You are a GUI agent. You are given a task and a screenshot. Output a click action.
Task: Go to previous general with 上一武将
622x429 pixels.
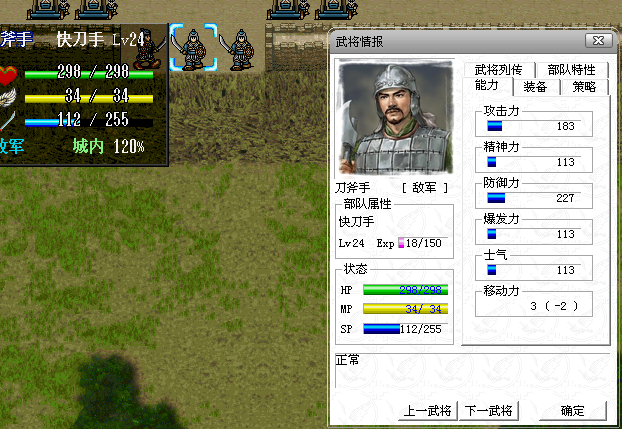(427, 410)
